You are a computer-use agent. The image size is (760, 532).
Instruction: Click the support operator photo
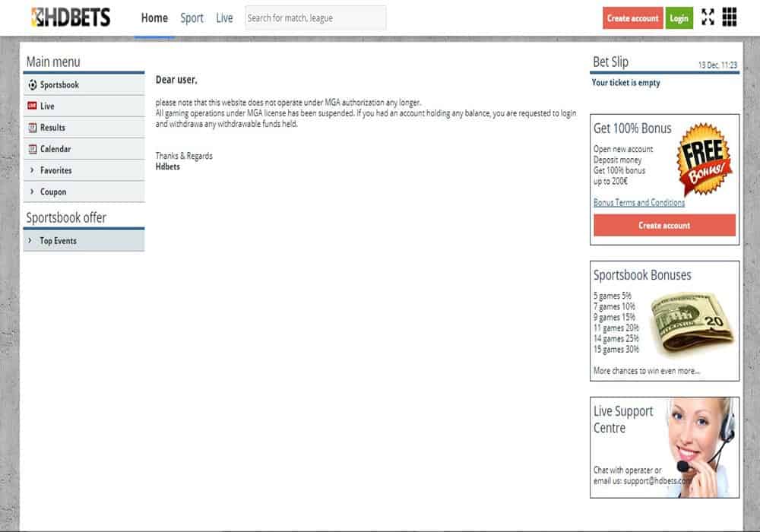[x=701, y=447]
